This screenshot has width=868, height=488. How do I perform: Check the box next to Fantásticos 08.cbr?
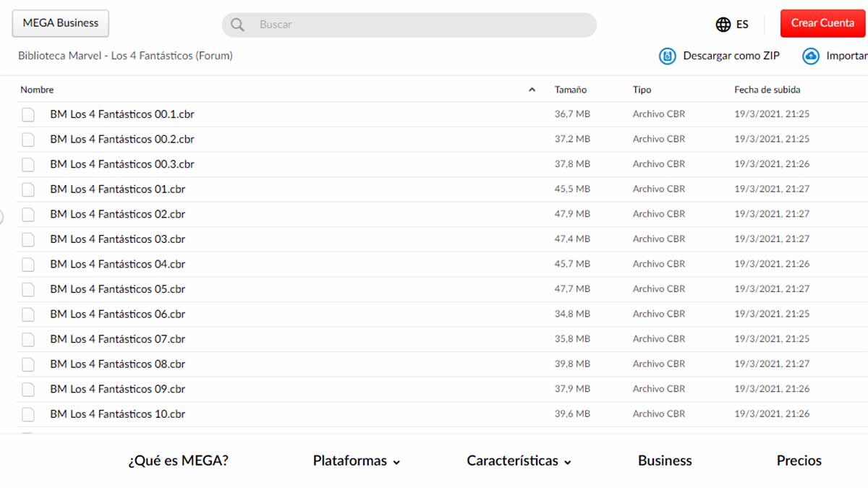(x=28, y=364)
